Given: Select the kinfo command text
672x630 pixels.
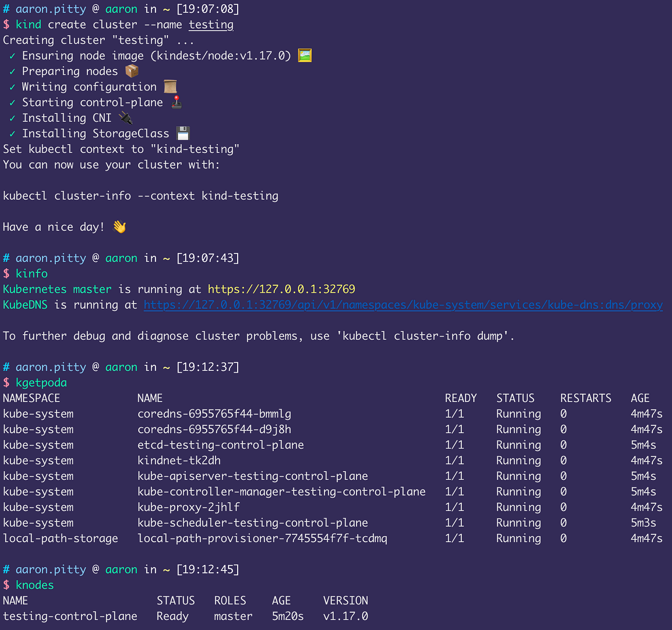Looking at the screenshot, I should coord(32,273).
